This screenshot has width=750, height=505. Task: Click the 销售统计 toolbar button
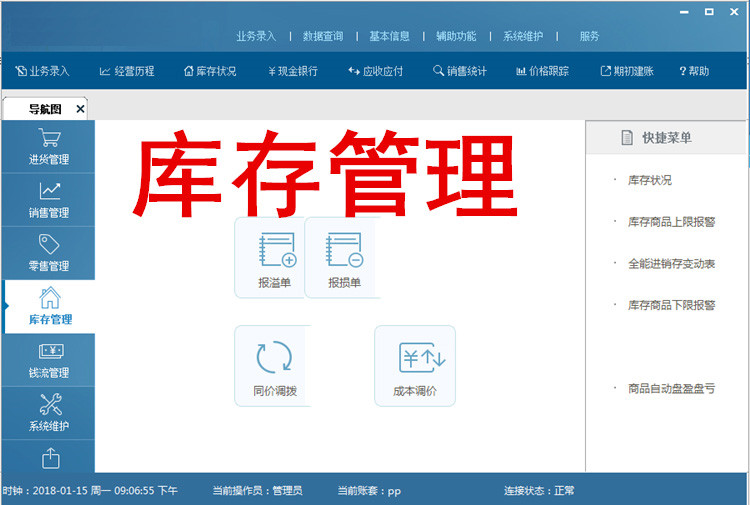tap(459, 71)
